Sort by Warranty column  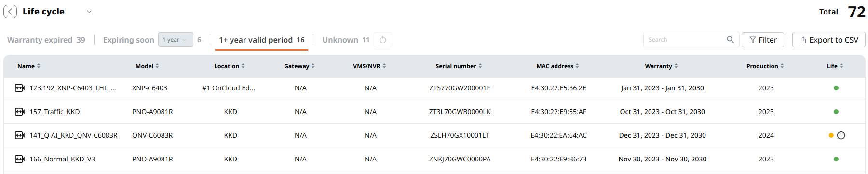661,66
